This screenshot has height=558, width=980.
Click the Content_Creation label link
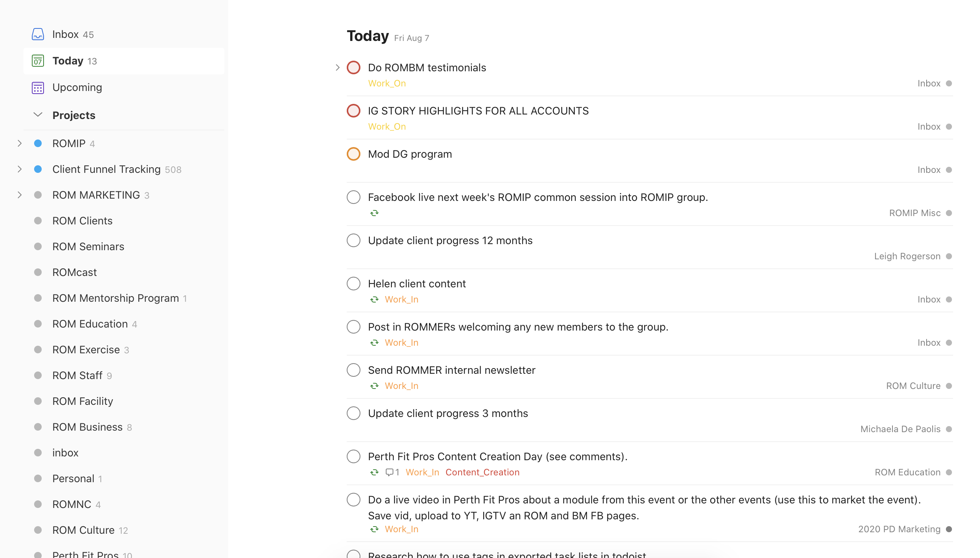(482, 472)
